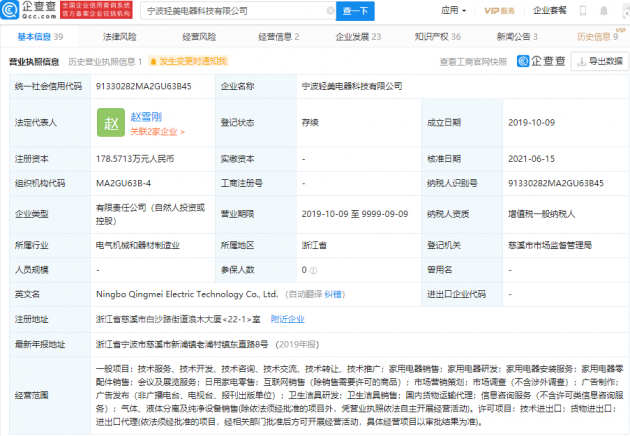Switch to the 企业发展 tab
This screenshot has width=630, height=436.
point(358,37)
